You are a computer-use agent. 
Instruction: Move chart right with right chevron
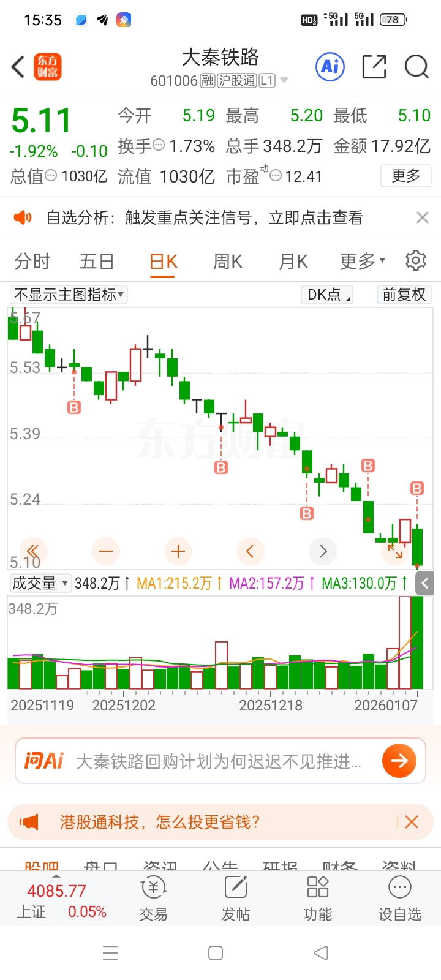pos(323,551)
